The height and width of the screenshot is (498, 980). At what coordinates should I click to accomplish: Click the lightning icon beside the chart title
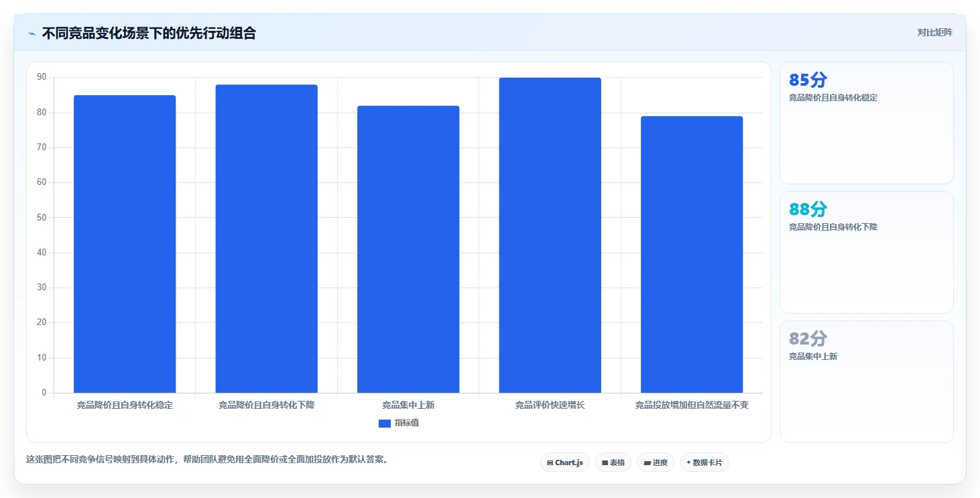32,34
